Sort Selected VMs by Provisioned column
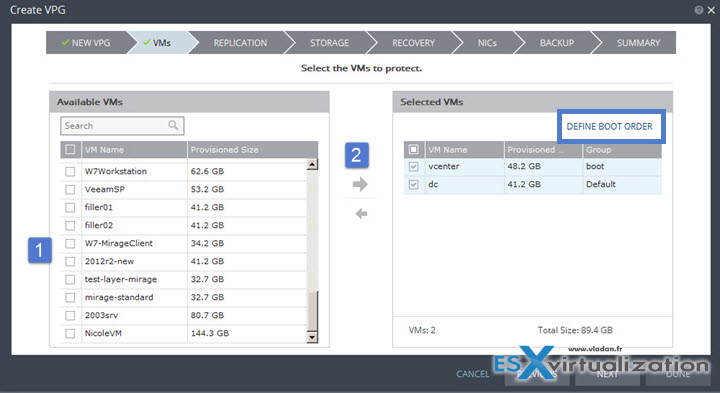The image size is (720, 393). click(543, 150)
